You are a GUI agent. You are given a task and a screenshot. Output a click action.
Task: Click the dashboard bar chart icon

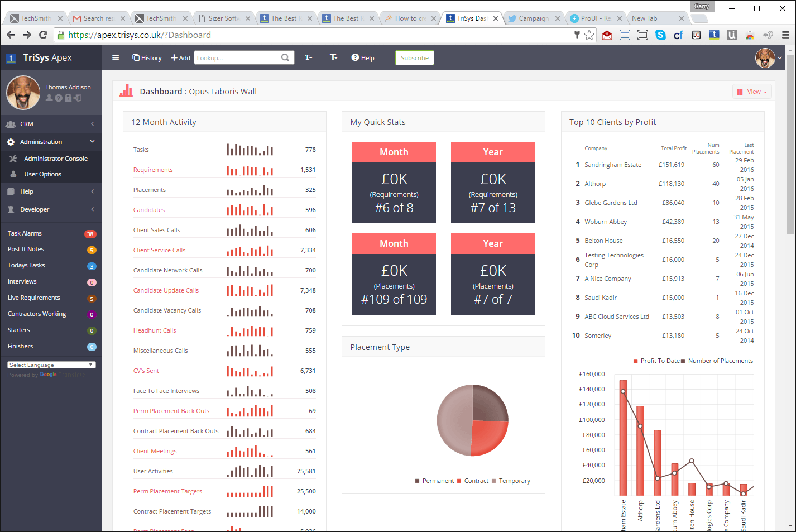(x=126, y=90)
